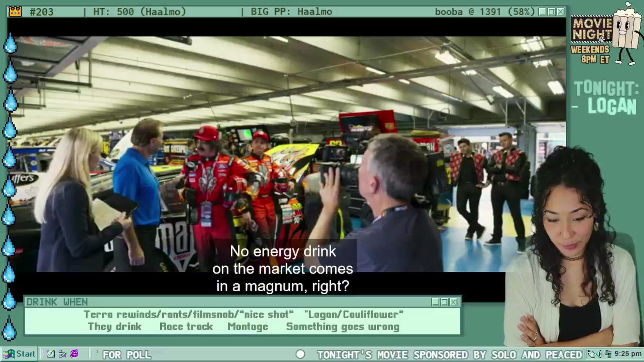Image resolution: width=644 pixels, height=362 pixels.
Task: Click the second quick launch channels icon
Action: pos(62,354)
